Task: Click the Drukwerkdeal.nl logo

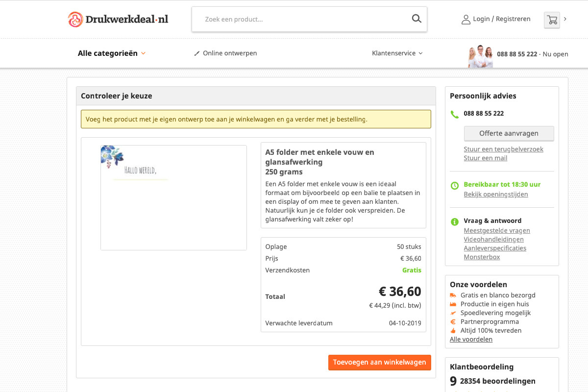Action: click(118, 19)
